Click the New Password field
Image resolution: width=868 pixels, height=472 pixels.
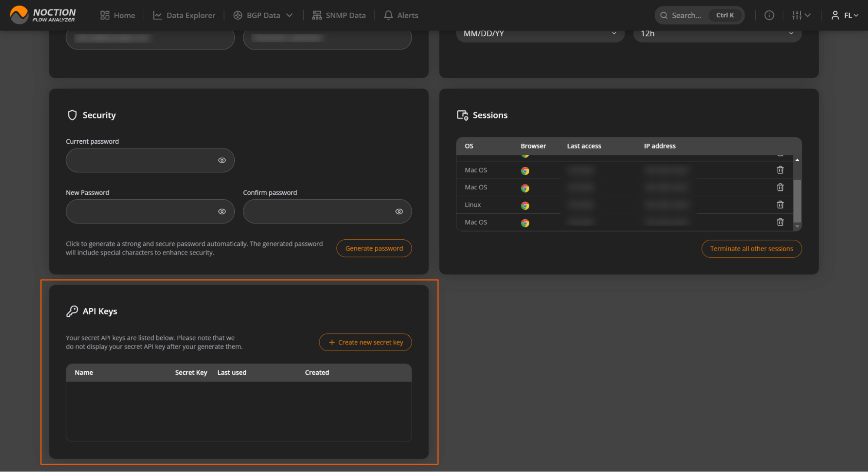coord(150,211)
